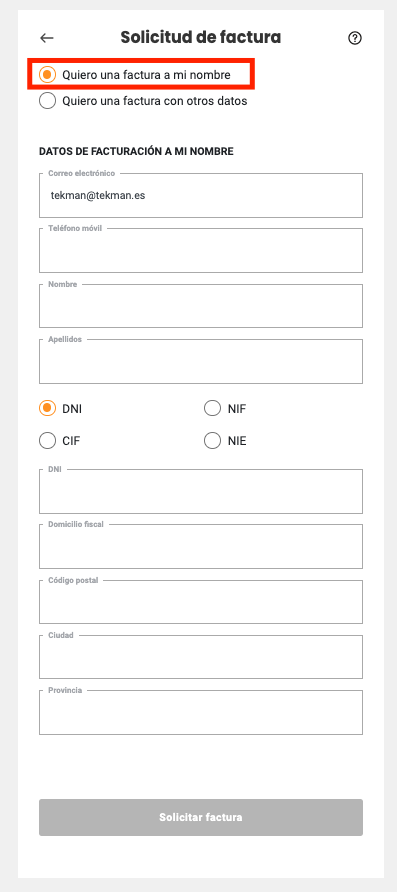The image size is (397, 892).
Task: Click into the Apellidos field
Action: tap(201, 361)
